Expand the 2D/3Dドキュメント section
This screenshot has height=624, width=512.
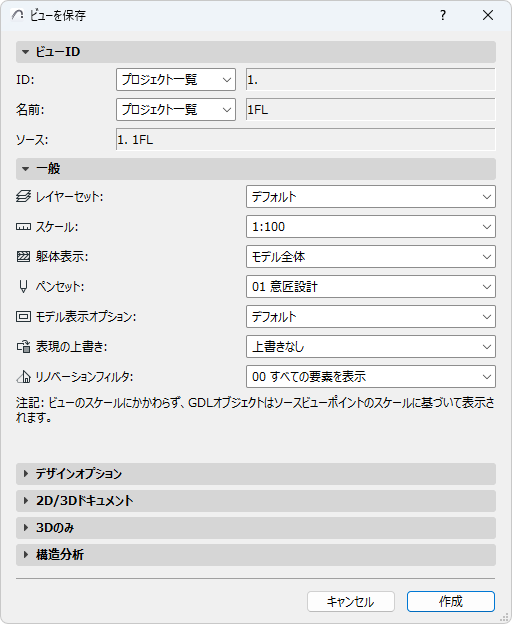click(x=256, y=501)
